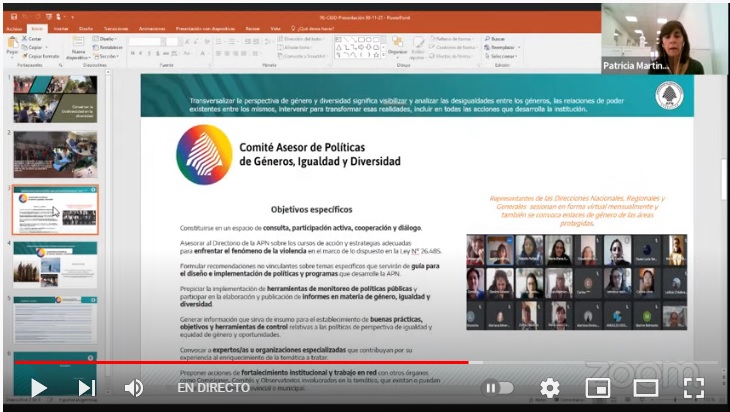Click the Nueva diapositiva button
The height and width of the screenshot is (412, 730).
78,50
